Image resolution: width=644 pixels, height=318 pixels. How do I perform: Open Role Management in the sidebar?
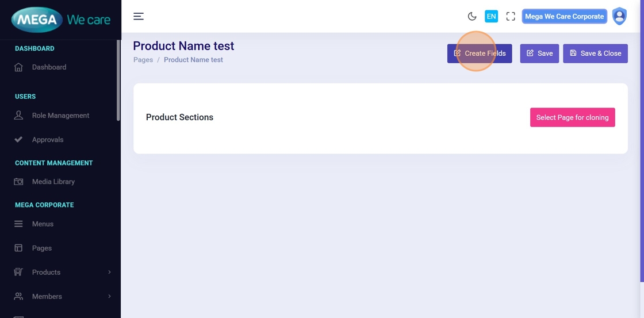tap(60, 116)
